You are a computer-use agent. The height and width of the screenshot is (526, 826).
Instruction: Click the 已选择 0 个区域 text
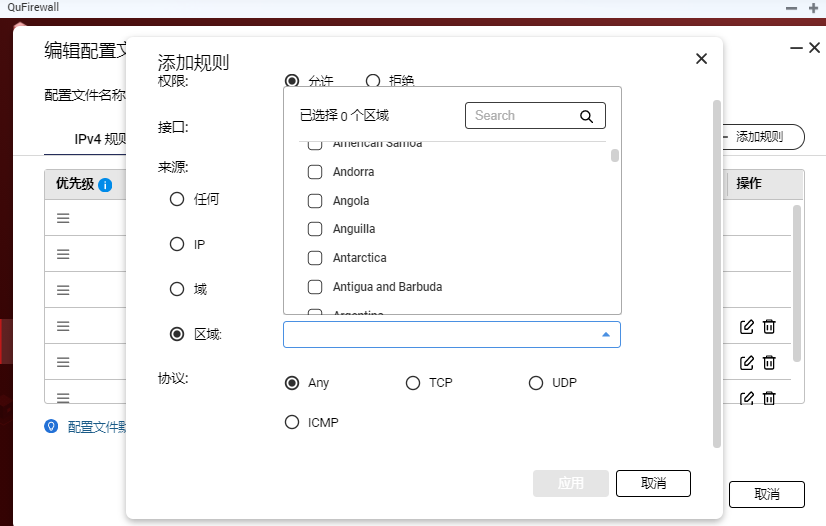click(345, 115)
